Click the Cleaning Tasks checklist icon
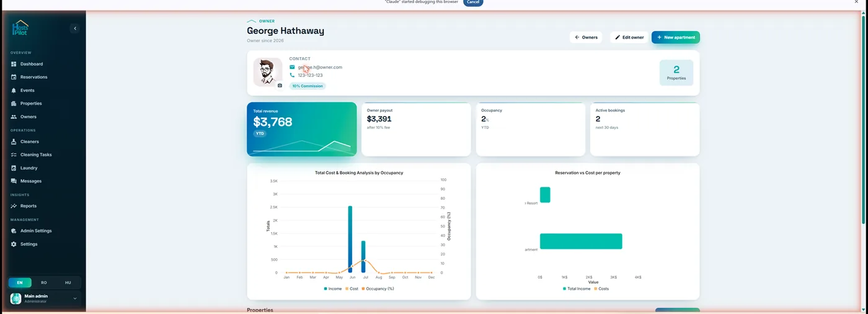868x314 pixels. click(x=14, y=155)
